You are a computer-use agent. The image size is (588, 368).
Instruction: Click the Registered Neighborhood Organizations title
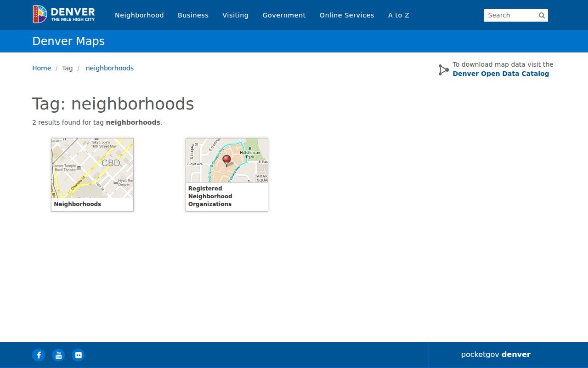click(210, 196)
